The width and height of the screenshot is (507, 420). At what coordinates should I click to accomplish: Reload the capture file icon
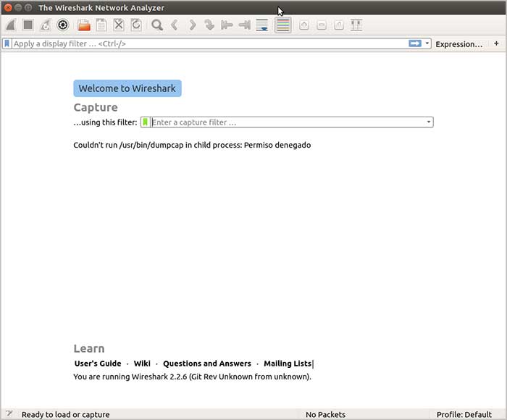tap(136, 25)
